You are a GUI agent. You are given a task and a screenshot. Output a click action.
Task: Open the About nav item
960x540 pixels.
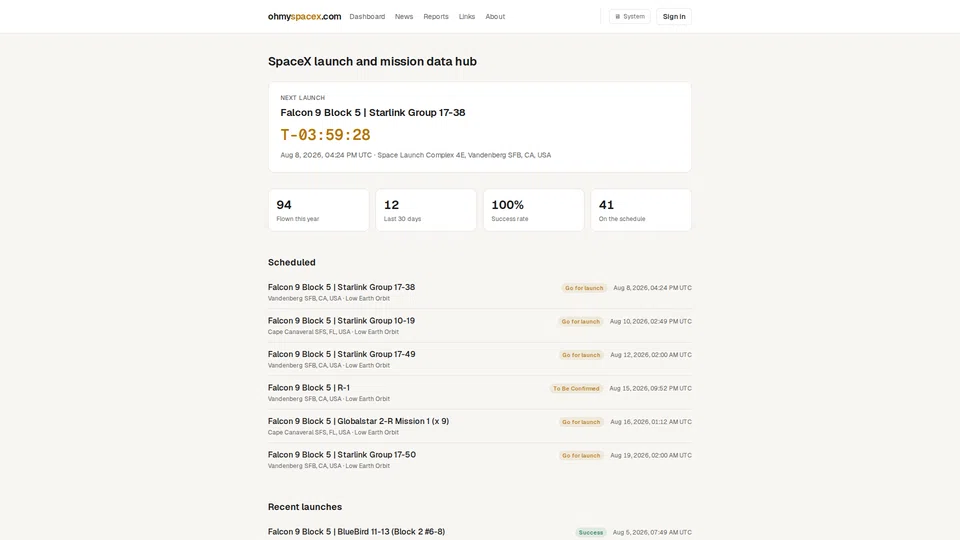[x=495, y=17]
